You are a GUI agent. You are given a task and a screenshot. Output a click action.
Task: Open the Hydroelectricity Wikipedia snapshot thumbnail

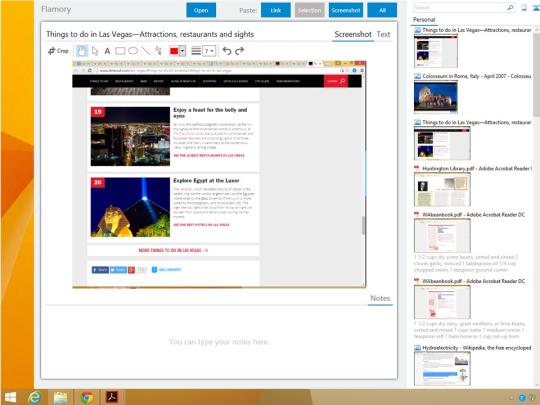(x=442, y=368)
